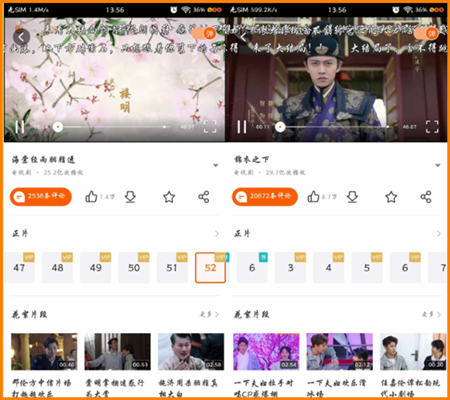
Task: Open 更多 for clips on the right screen
Action: point(431,314)
